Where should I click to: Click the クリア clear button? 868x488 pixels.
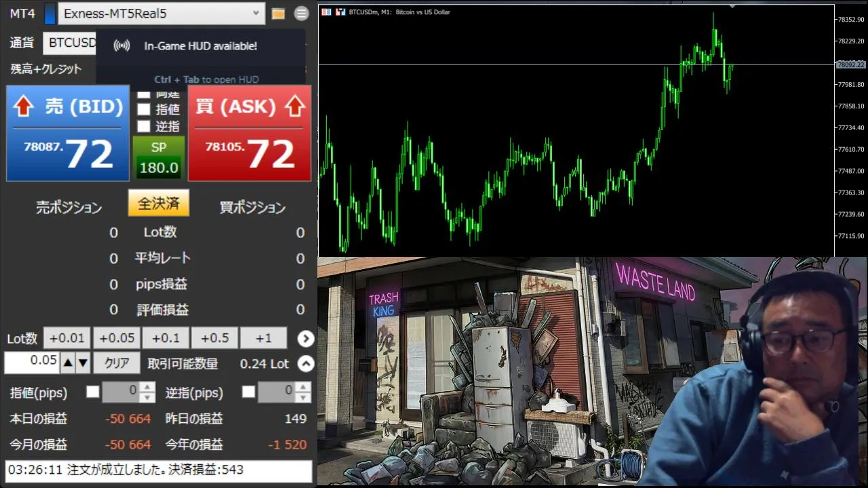click(x=117, y=363)
